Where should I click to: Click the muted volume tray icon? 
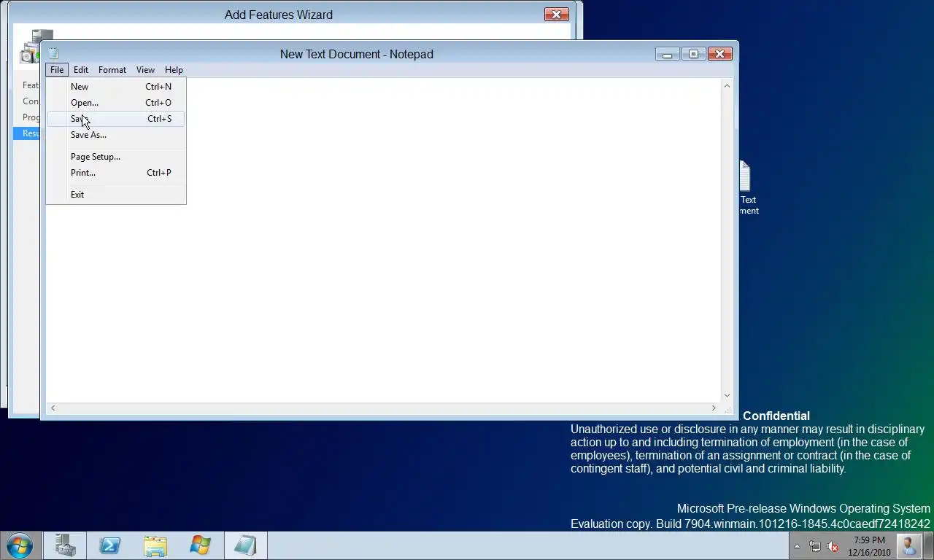(833, 546)
